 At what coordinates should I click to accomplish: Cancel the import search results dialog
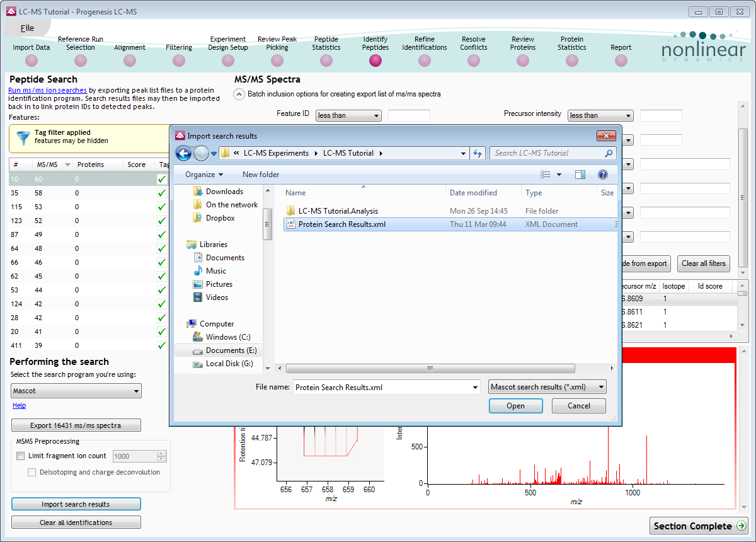click(x=579, y=406)
